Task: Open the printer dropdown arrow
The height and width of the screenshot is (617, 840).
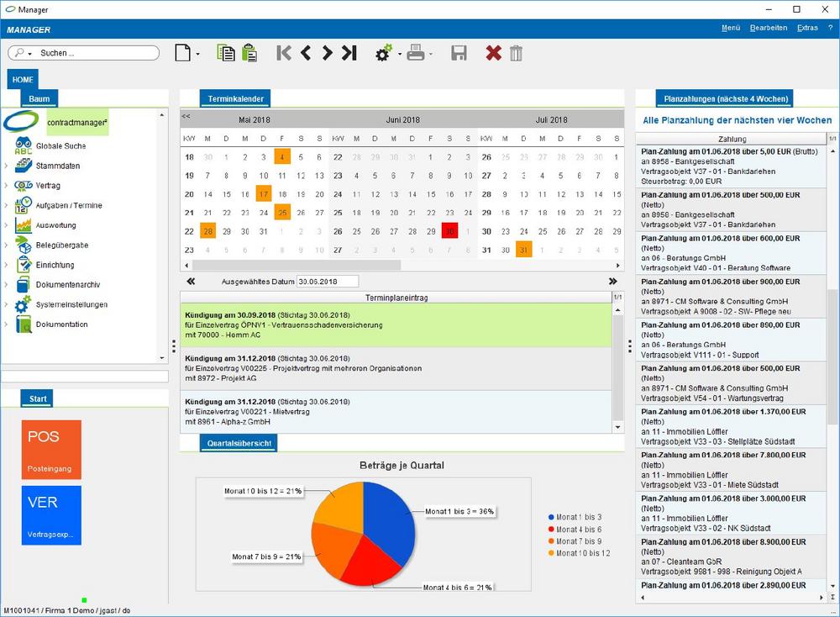Action: [431, 54]
